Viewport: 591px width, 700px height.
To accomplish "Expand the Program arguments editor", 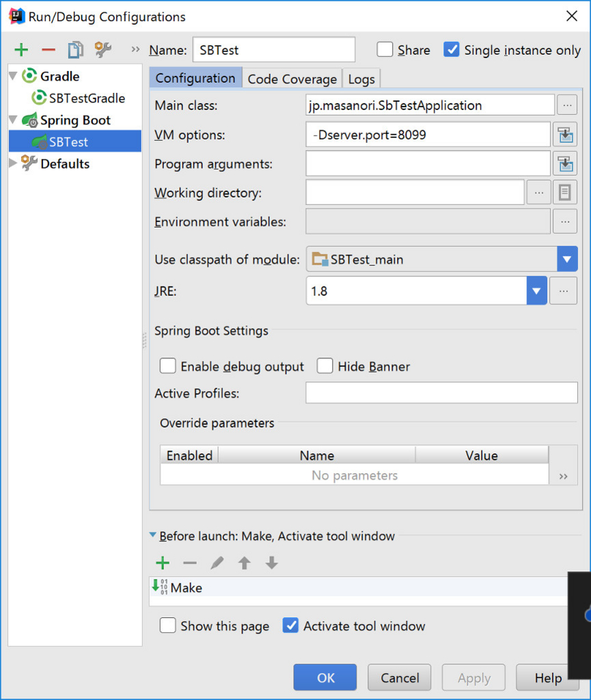I will [x=565, y=164].
